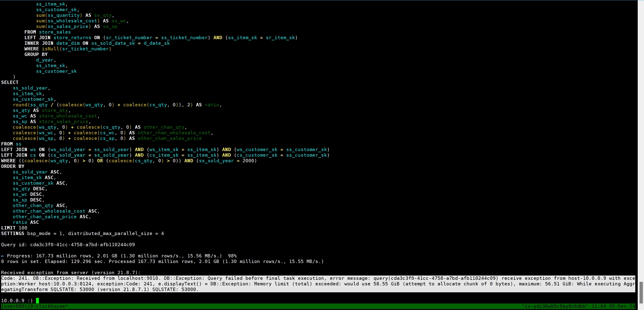Click the ORDER BY keyword

tap(13, 166)
